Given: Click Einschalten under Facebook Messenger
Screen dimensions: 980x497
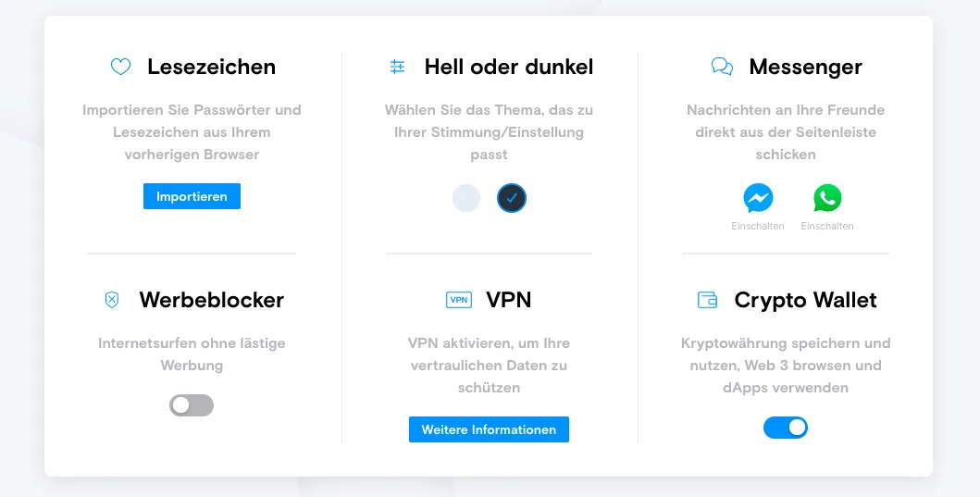Looking at the screenshot, I should coord(758,226).
